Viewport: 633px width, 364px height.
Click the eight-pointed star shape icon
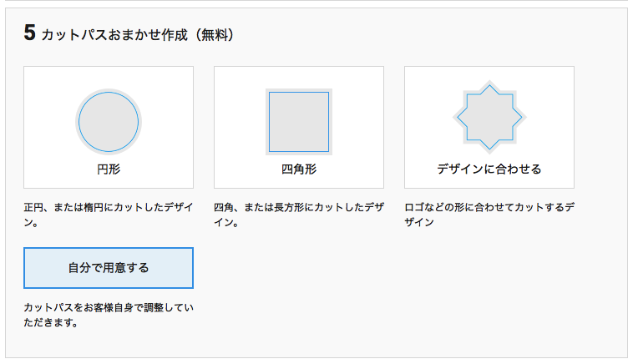point(489,117)
